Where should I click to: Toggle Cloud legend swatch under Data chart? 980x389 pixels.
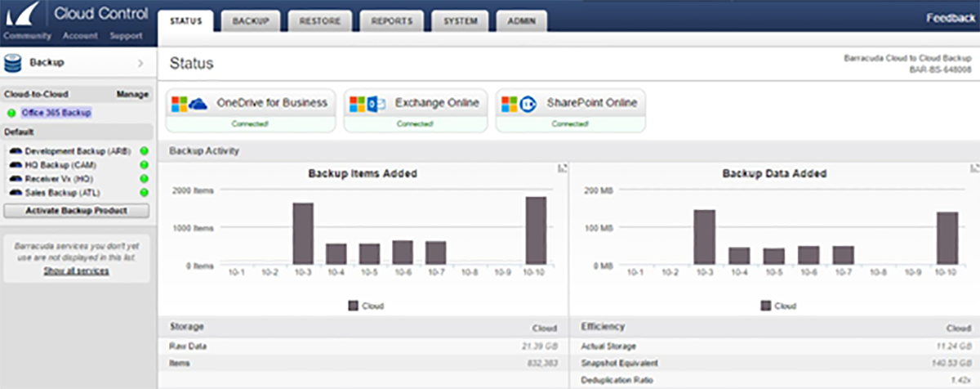(766, 306)
